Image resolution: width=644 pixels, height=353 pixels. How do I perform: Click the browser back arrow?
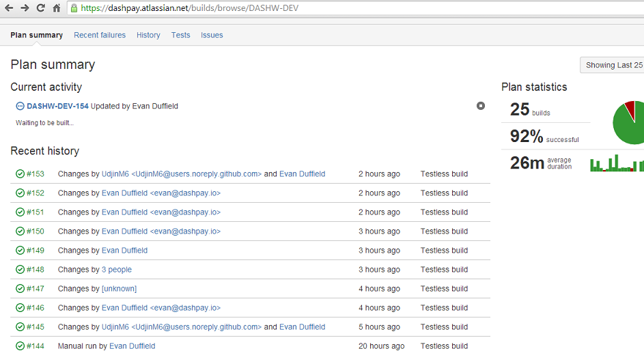pos(9,8)
